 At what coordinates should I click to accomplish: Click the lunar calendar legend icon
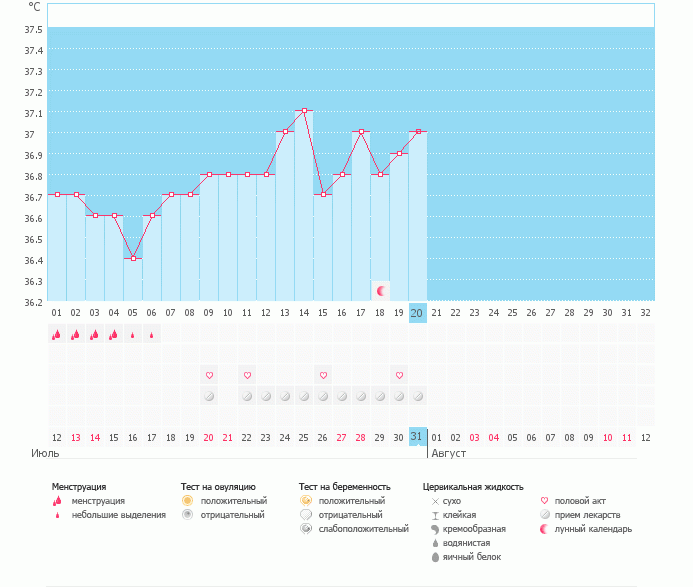544,528
